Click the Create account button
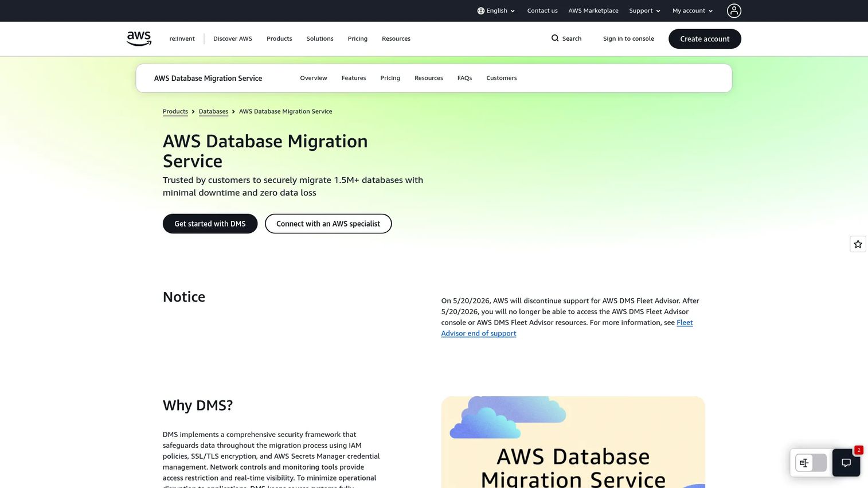Image resolution: width=868 pixels, height=488 pixels. [705, 39]
